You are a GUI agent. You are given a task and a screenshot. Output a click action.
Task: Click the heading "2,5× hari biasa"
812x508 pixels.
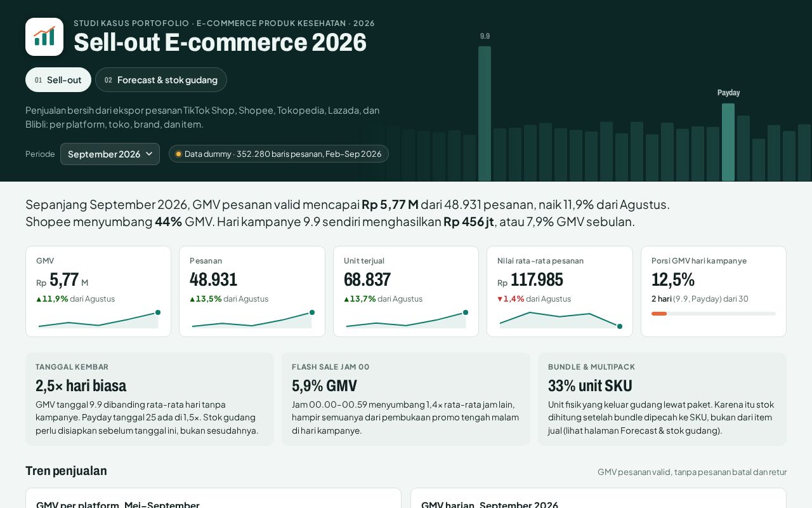pos(81,385)
